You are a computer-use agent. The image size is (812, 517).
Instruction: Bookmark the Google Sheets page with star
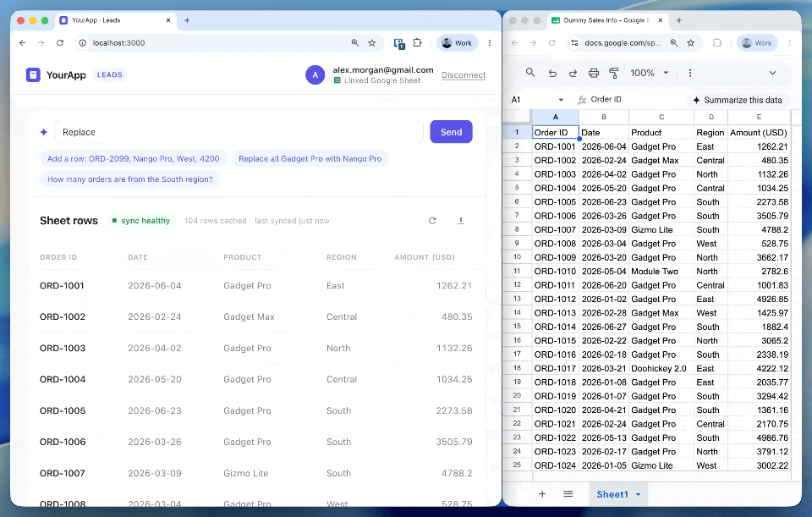click(x=691, y=43)
